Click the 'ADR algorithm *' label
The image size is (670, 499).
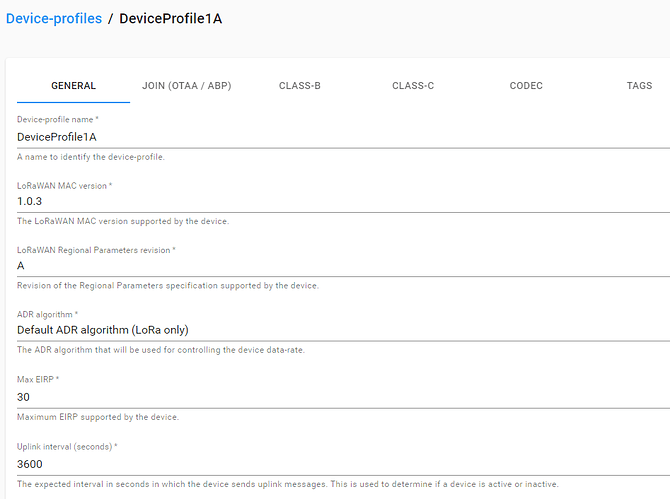(47, 314)
